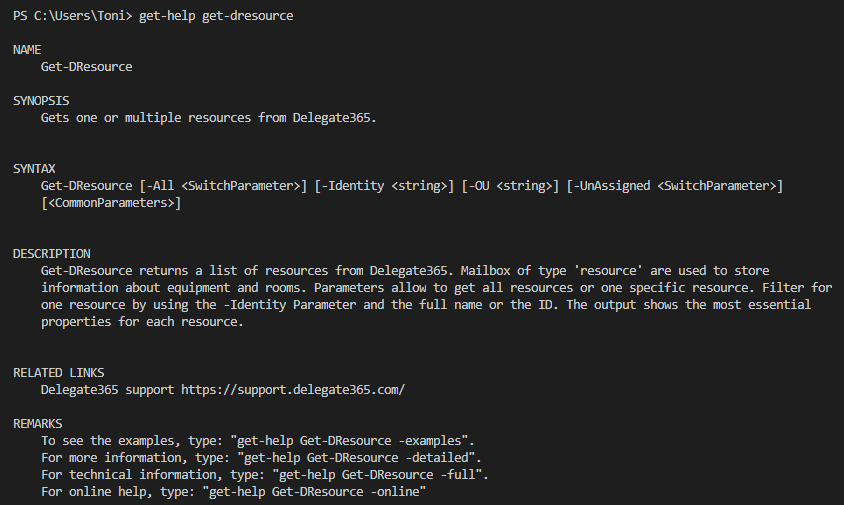Open the support.delegate365.com URL
This screenshot has height=505, width=844.
[292, 389]
